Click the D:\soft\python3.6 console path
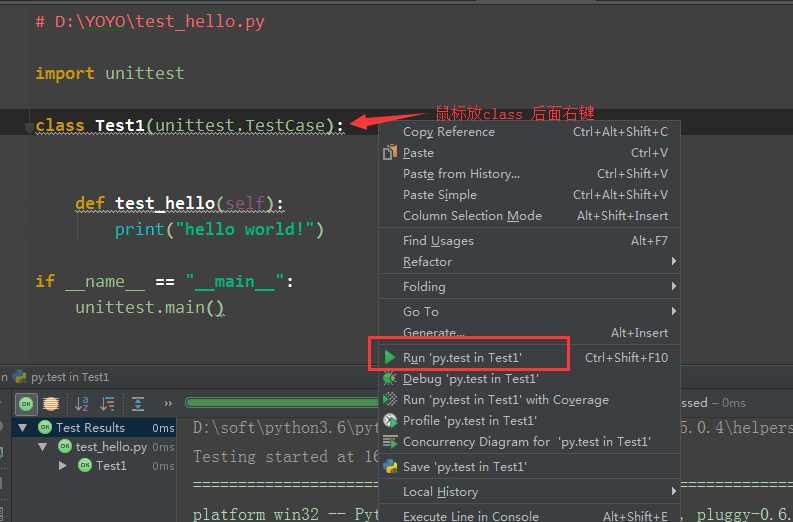Screen dimensions: 793x522 [286, 428]
